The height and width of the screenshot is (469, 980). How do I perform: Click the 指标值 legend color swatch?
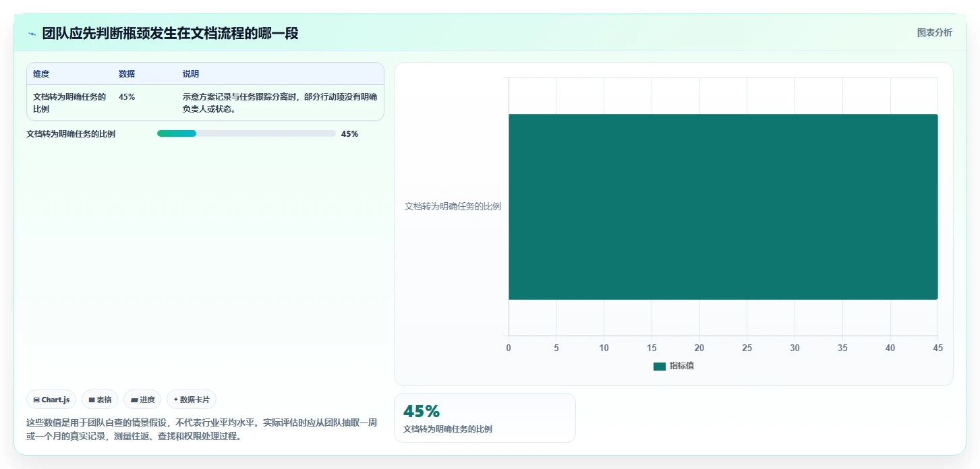click(659, 366)
